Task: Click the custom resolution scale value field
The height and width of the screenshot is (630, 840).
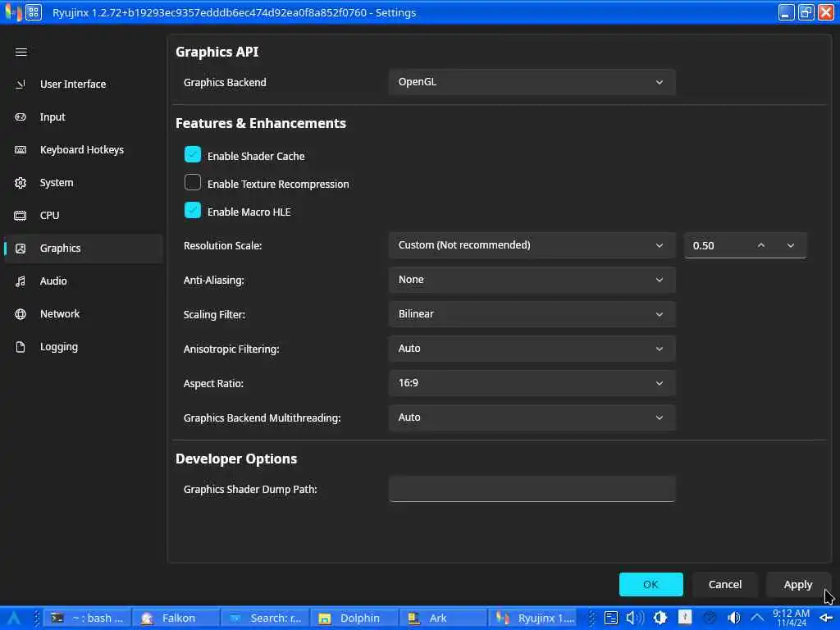Action: 717,245
